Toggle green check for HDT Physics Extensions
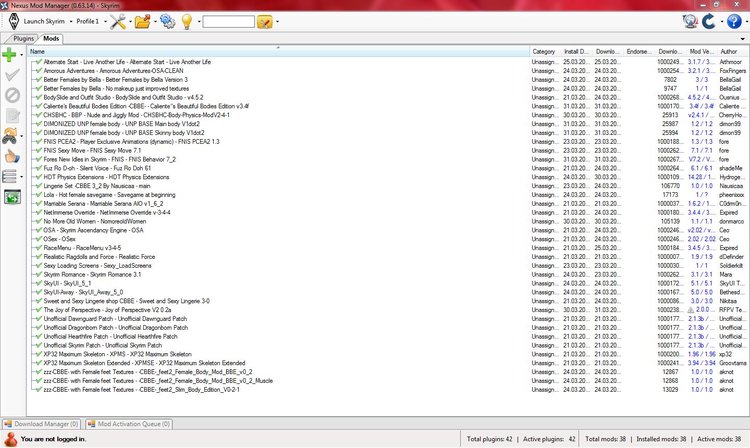 click(39, 177)
